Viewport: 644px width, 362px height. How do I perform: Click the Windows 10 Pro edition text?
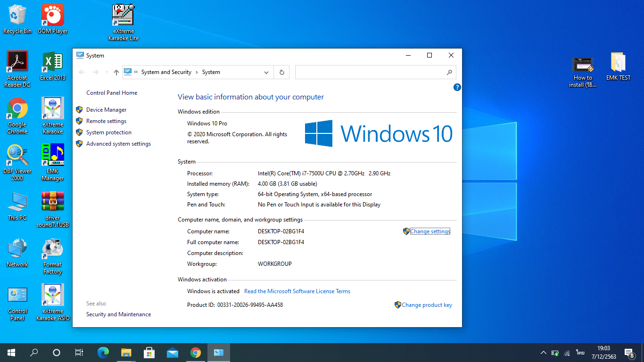(x=207, y=123)
